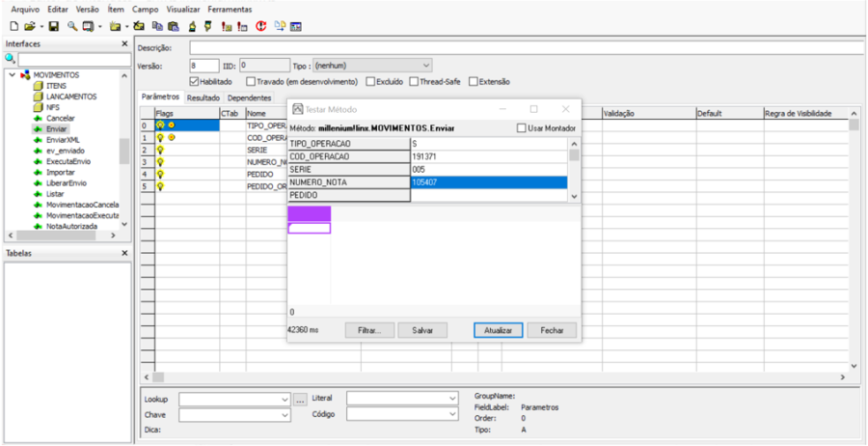Enable the Usar Montador checkbox
The height and width of the screenshot is (446, 868).
tap(521, 128)
